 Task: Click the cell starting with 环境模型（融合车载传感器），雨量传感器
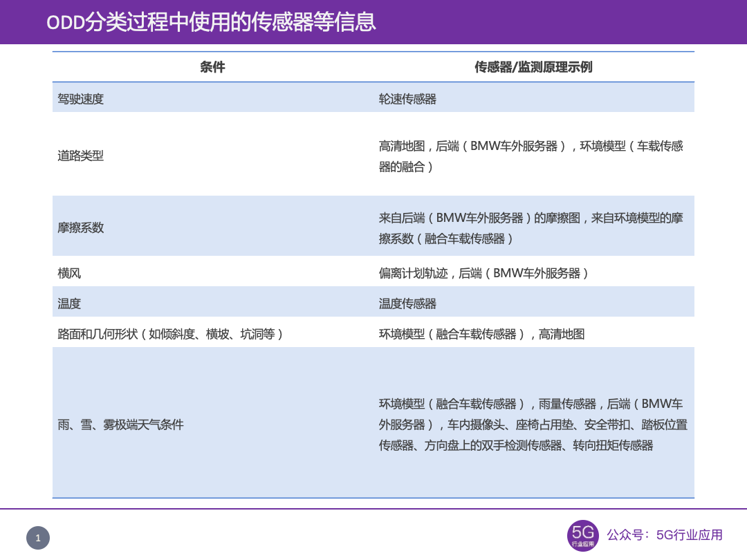[533, 424]
